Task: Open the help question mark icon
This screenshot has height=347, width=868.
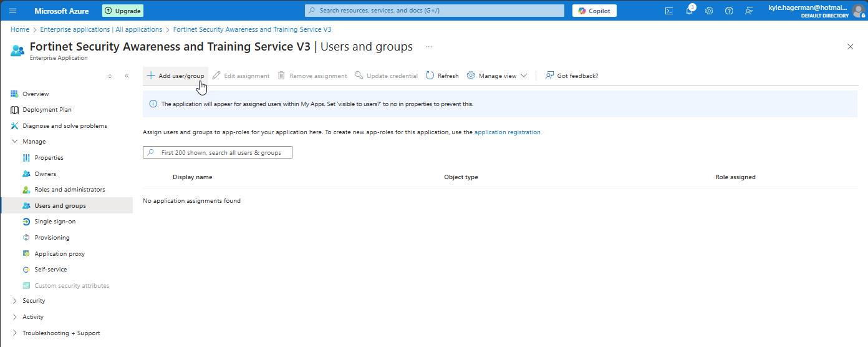Action: (729, 11)
